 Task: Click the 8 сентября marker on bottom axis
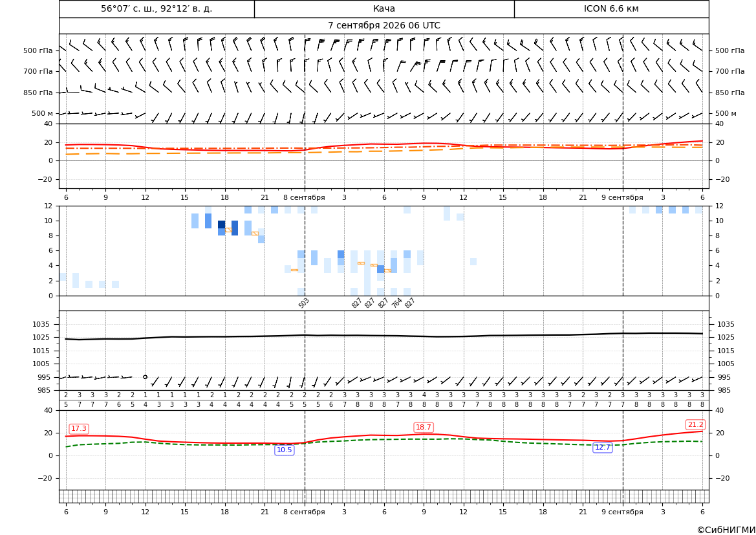[x=304, y=512]
